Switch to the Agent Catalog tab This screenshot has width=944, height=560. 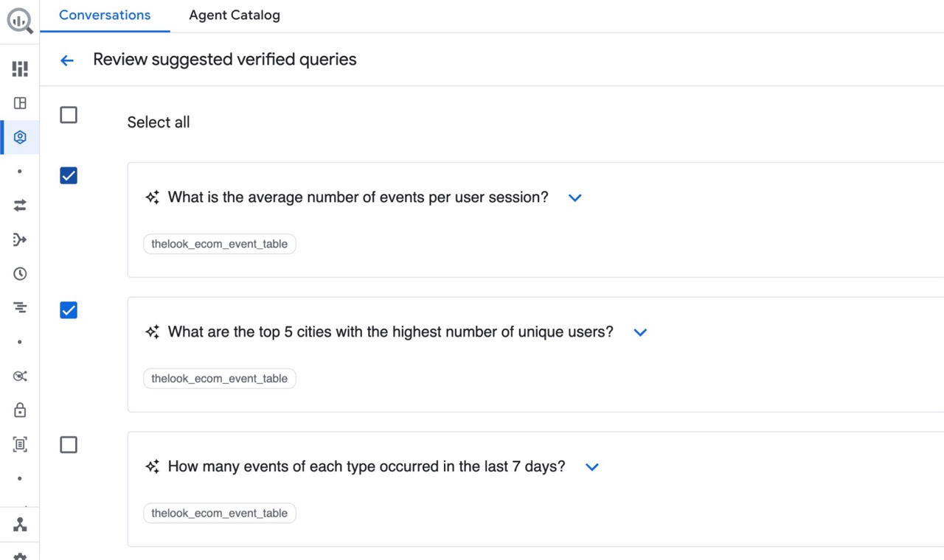click(235, 15)
